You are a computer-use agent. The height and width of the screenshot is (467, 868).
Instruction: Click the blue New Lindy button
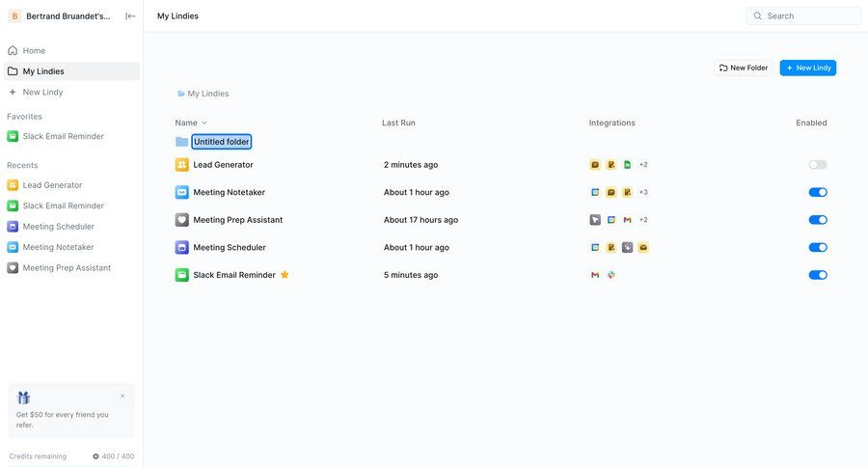pyautogui.click(x=807, y=68)
